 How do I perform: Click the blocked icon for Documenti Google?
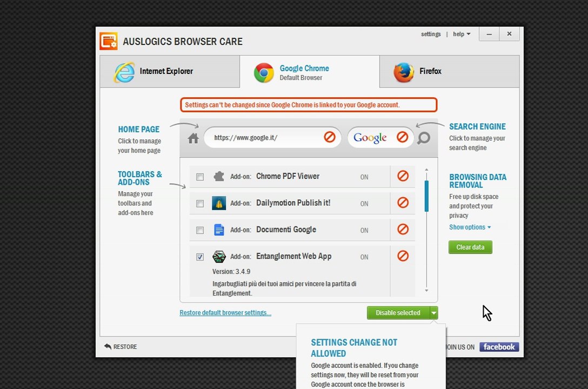point(403,229)
